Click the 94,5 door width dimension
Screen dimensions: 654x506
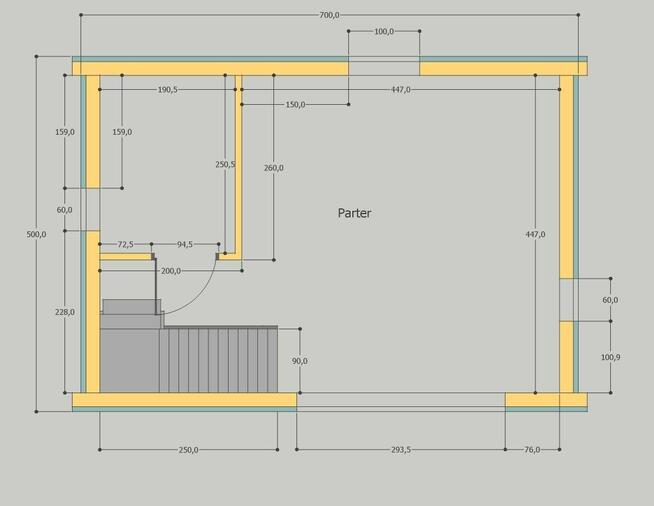coord(185,244)
